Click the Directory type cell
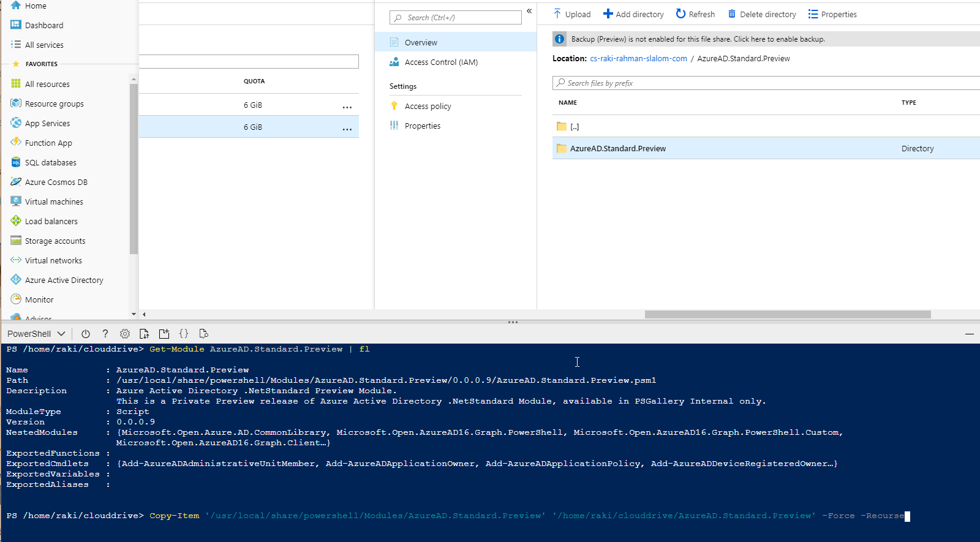The width and height of the screenshot is (980, 542). [x=918, y=148]
